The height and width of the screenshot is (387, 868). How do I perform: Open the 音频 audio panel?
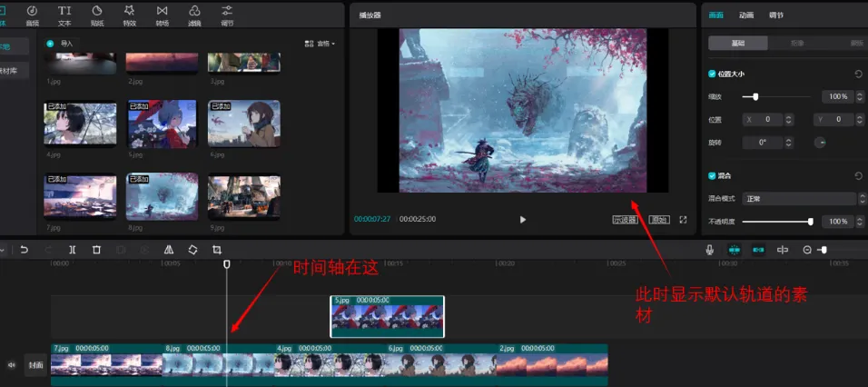[x=32, y=15]
